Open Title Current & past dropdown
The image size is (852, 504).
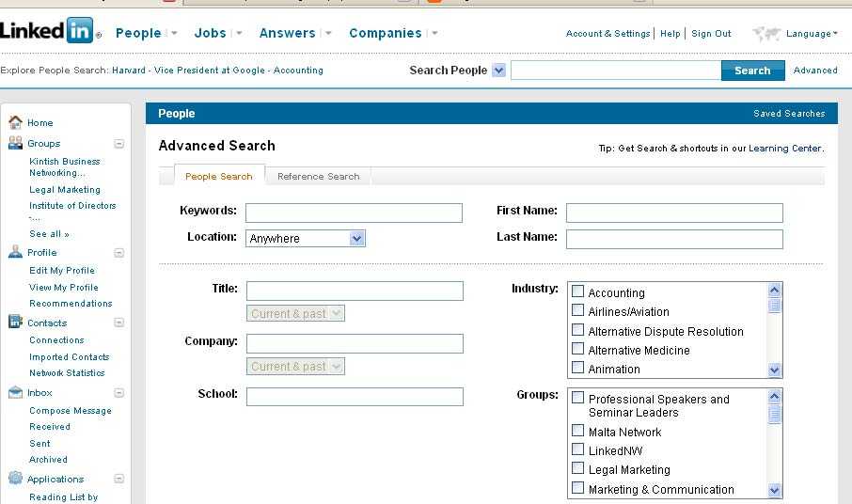295,313
